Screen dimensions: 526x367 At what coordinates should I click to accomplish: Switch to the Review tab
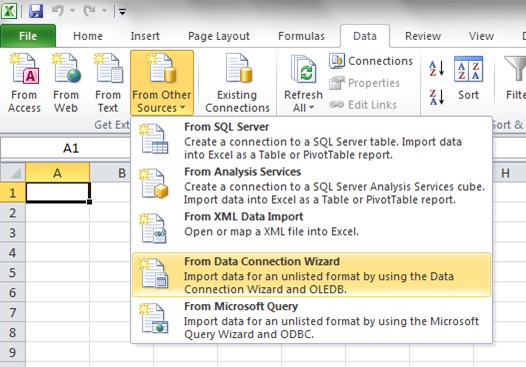click(423, 36)
